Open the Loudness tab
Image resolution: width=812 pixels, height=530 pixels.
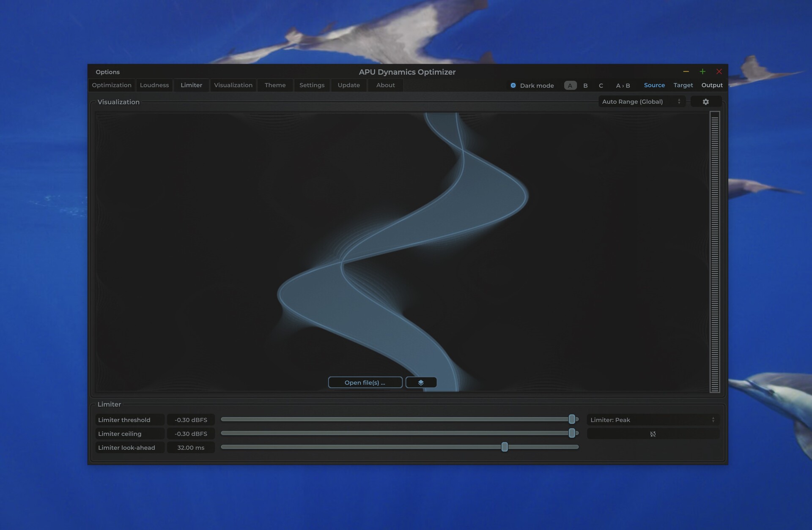(154, 85)
